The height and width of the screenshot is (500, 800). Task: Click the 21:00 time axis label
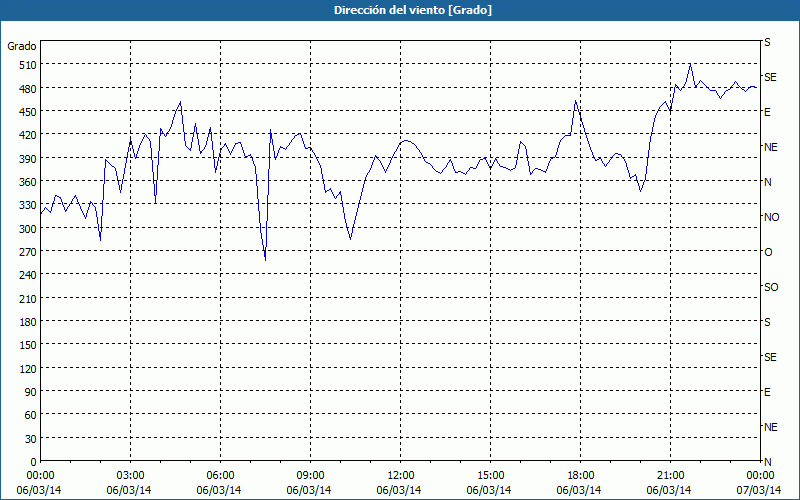pos(670,476)
